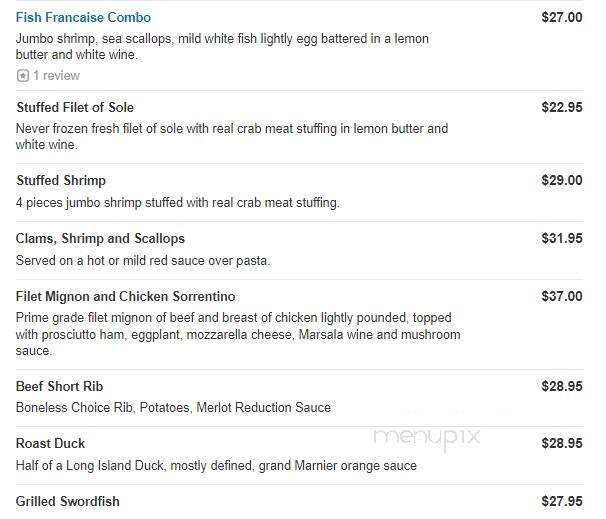606x519 pixels.
Task: Select the Beef Short Rib item title
Action: [60, 386]
